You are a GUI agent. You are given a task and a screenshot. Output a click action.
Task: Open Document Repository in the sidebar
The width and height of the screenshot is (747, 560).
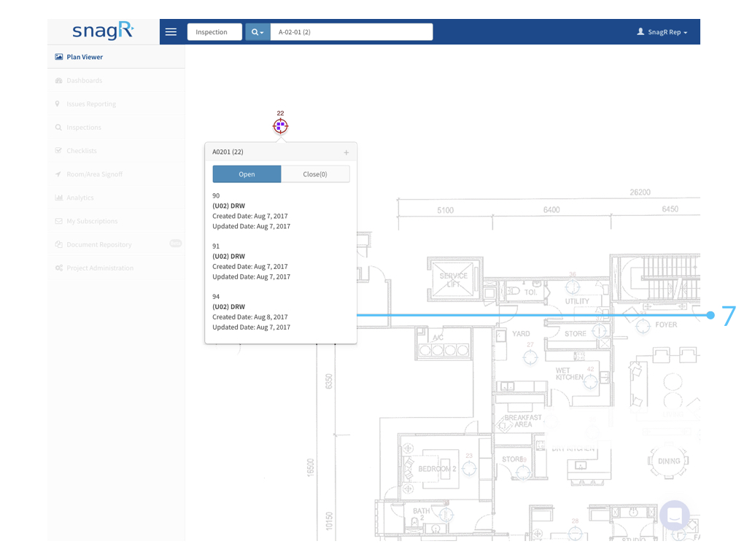pyautogui.click(x=116, y=244)
